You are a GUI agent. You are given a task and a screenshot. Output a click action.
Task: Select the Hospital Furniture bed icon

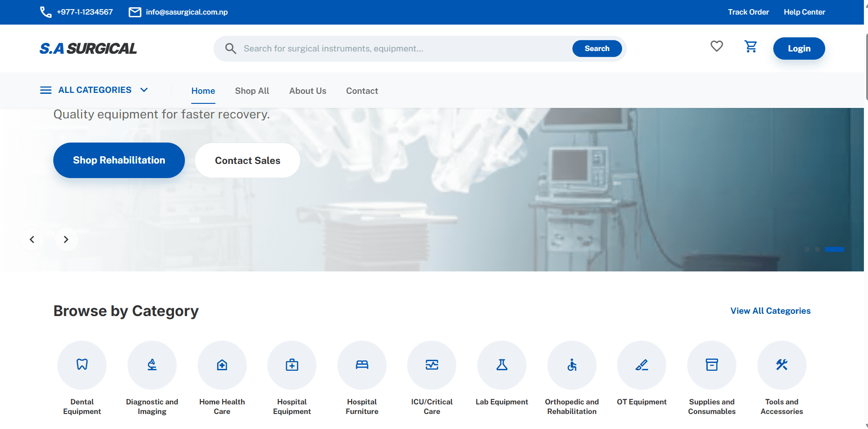pos(362,365)
